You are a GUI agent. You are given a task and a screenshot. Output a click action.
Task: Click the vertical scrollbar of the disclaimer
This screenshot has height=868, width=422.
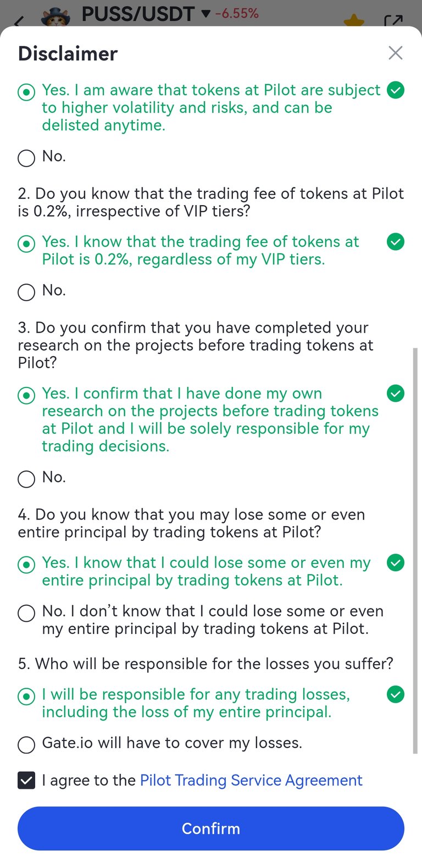point(415,550)
